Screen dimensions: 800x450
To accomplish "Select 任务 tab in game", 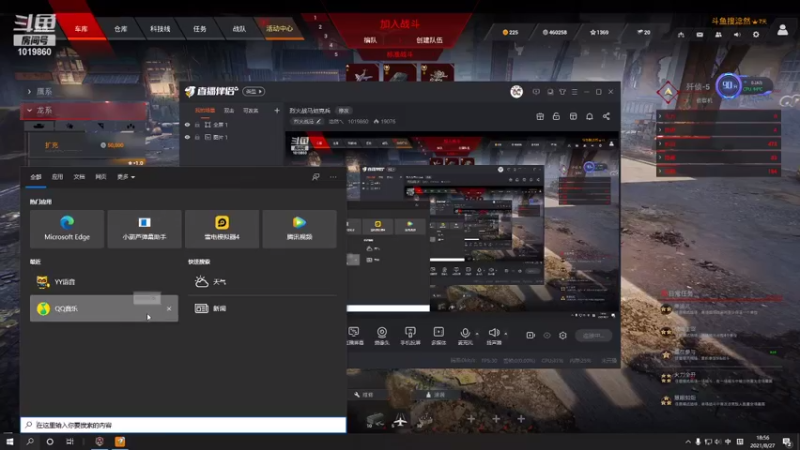I will point(200,29).
